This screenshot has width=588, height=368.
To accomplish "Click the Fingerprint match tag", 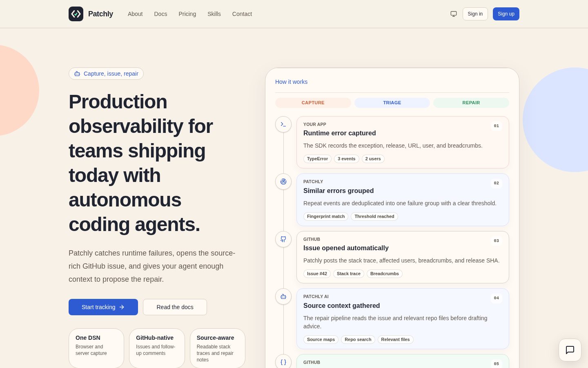I will [326, 216].
